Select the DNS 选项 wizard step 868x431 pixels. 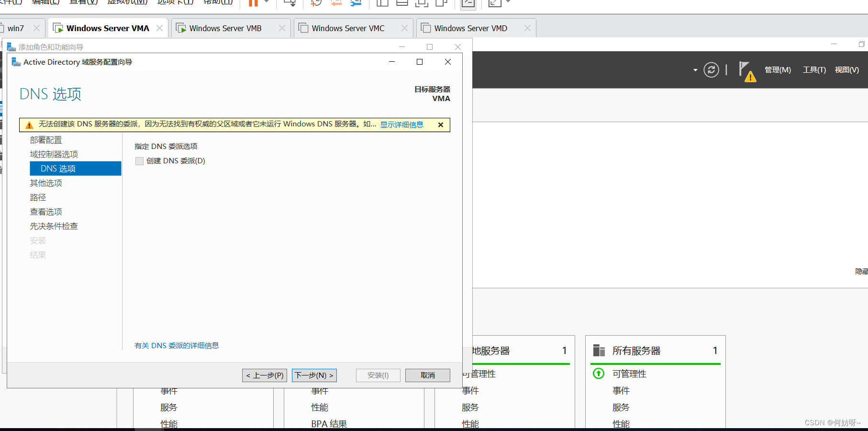click(76, 169)
